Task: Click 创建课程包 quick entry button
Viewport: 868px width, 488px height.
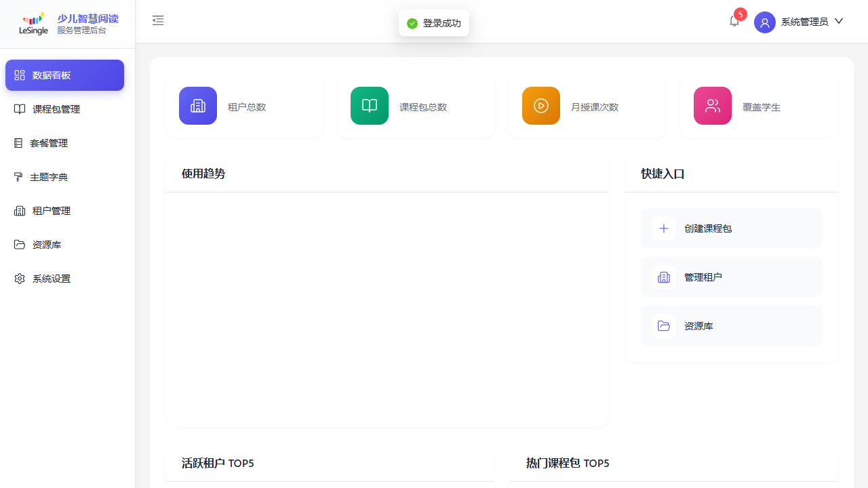Action: 731,228
